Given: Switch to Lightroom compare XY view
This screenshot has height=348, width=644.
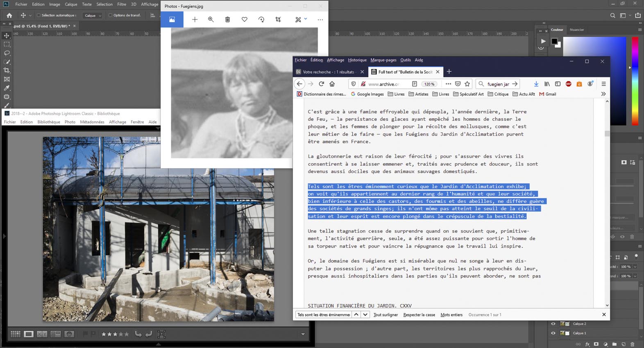Looking at the screenshot, I should [x=42, y=334].
